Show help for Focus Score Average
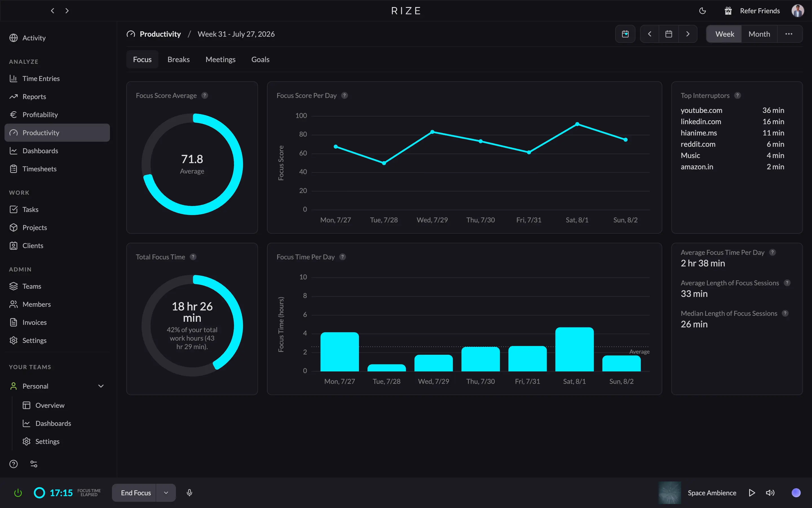Viewport: 812px width, 508px height. 205,95
